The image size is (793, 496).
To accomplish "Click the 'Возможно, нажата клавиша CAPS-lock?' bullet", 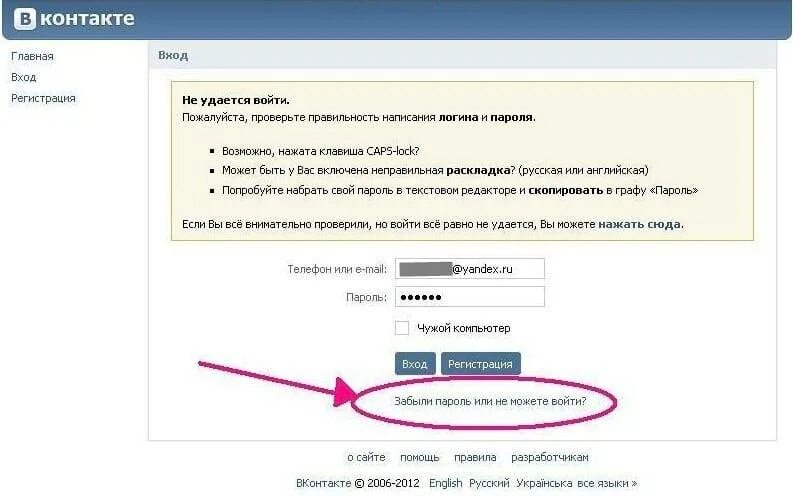I will point(321,151).
